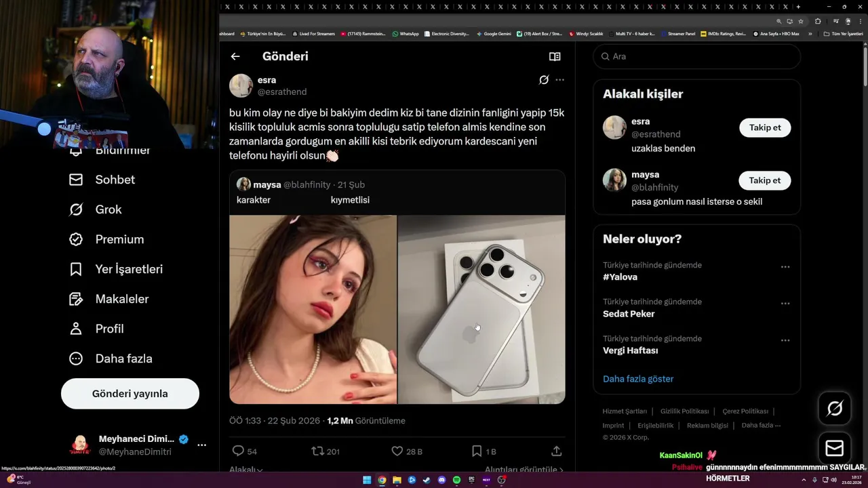The image size is (868, 488).
Task: Open Tüm Yer İşaretleri bookmarks folder
Action: [843, 33]
